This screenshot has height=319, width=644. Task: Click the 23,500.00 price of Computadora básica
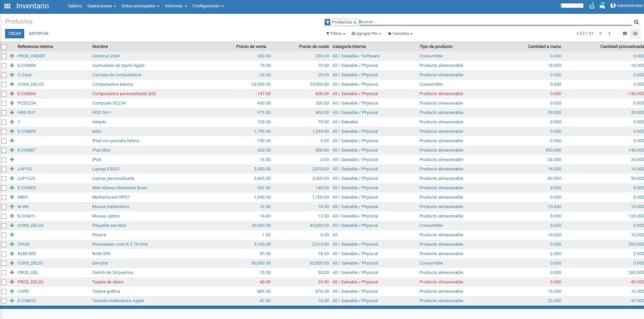261,84
